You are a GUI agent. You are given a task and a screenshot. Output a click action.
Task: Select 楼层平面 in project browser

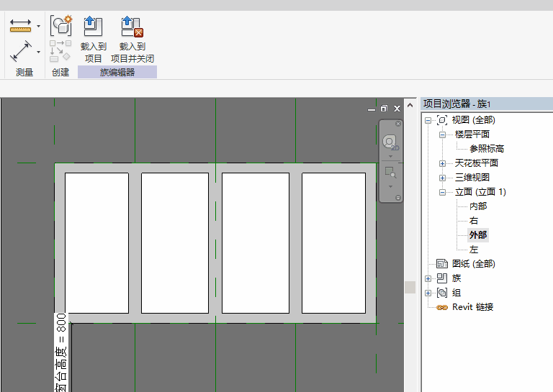click(472, 135)
